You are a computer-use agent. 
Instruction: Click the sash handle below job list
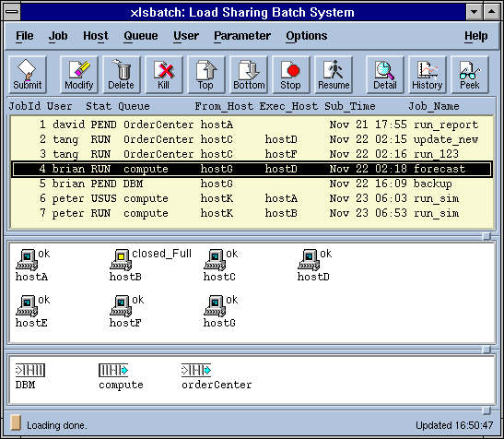[486, 236]
